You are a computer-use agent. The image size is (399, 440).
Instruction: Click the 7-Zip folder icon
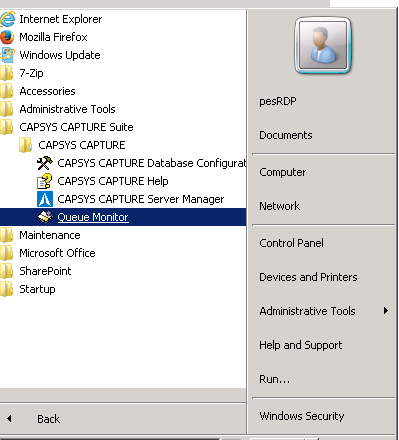tap(6, 73)
